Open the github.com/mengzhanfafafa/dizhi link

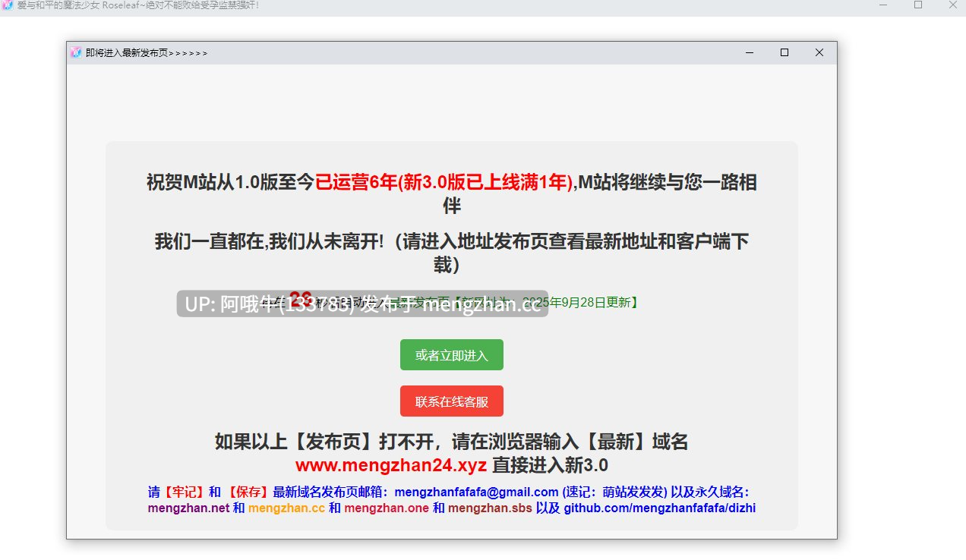pyautogui.click(x=659, y=508)
